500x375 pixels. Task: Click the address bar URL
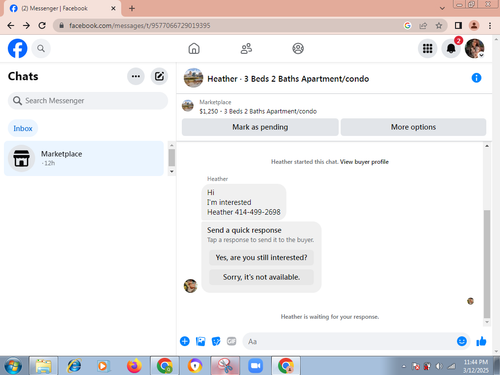(140, 26)
